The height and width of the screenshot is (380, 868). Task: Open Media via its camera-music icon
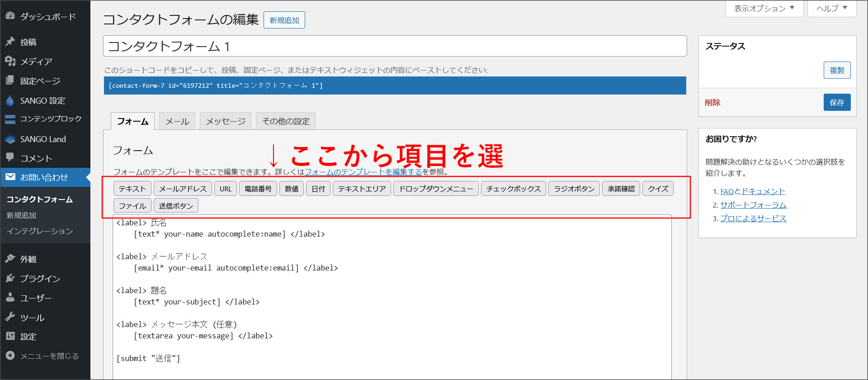point(10,61)
